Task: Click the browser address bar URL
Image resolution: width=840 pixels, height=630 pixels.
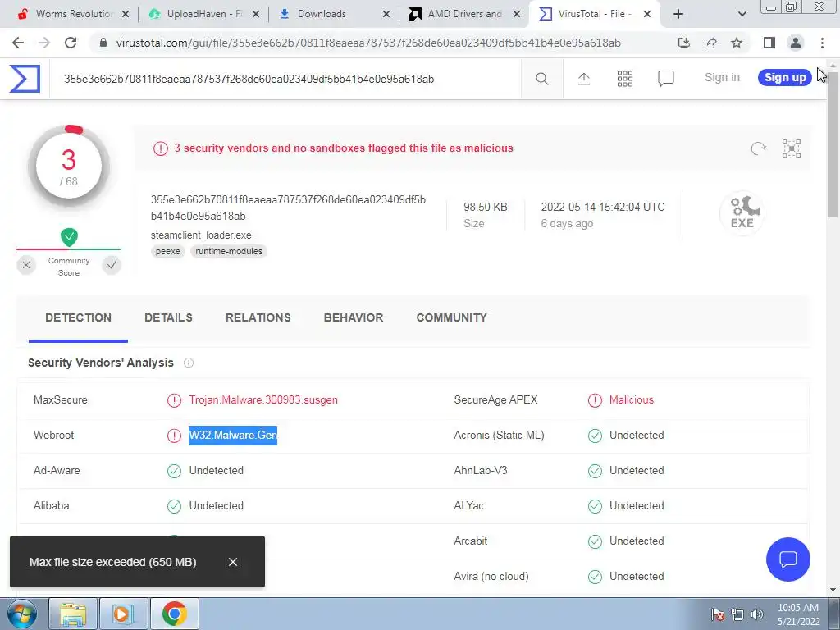Action: 368,43
